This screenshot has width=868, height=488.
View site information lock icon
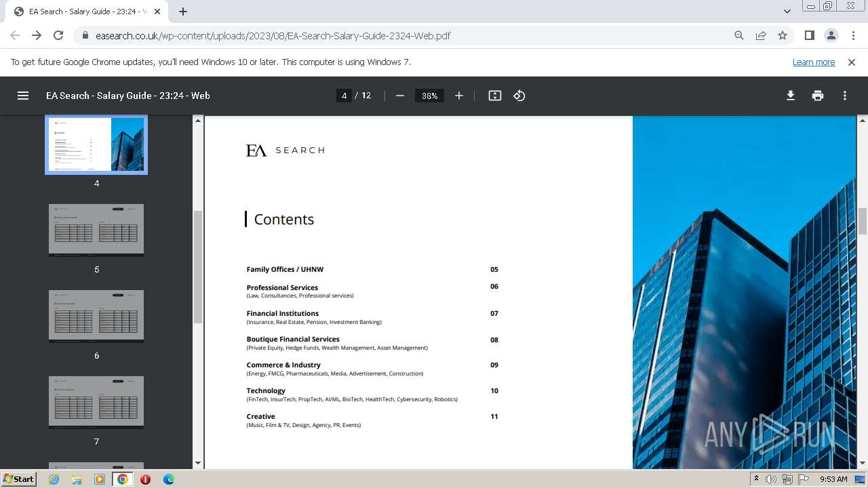[85, 36]
